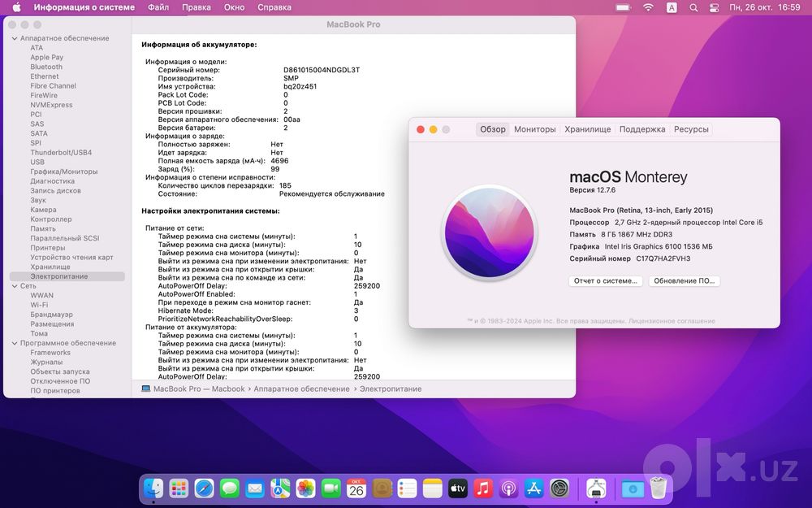Click the macOS Monterey logo image
Image resolution: width=812 pixels, height=508 pixels.
pyautogui.click(x=490, y=232)
